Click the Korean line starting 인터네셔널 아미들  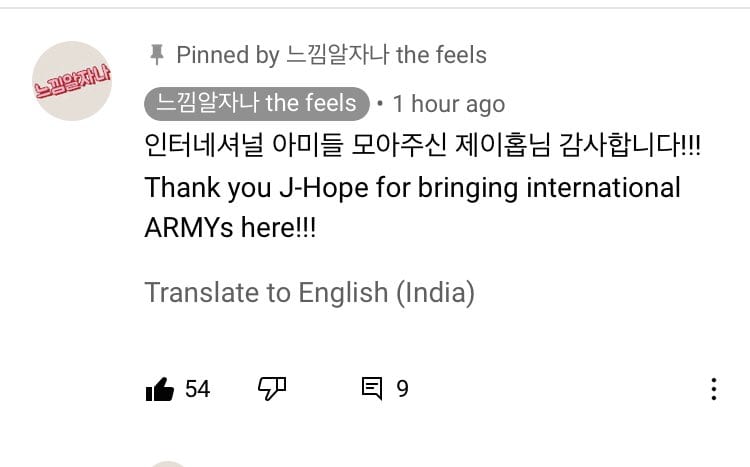click(x=422, y=145)
